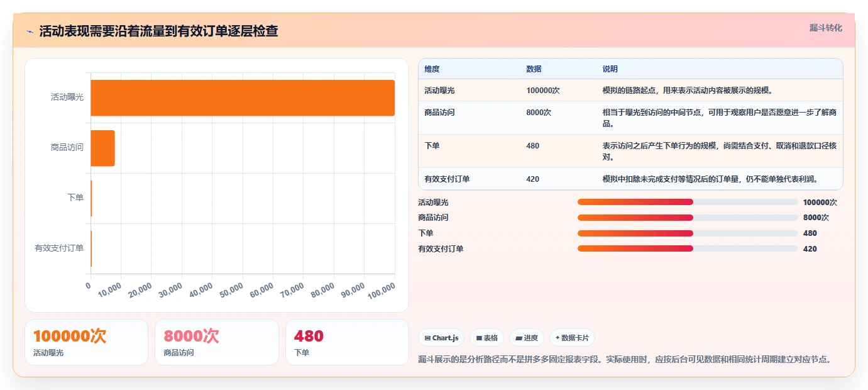This screenshot has width=868, height=390.
Task: Click the 活动曝光 progress bar
Action: (x=688, y=202)
